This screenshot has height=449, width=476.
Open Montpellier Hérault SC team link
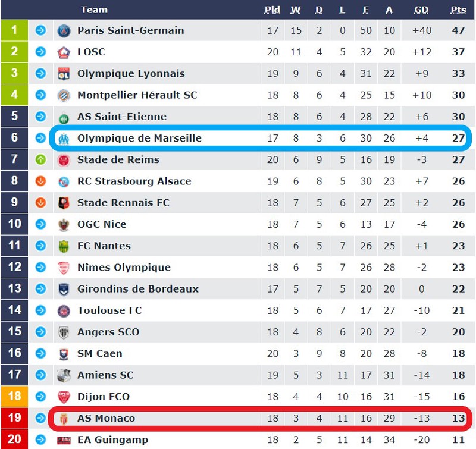[137, 95]
